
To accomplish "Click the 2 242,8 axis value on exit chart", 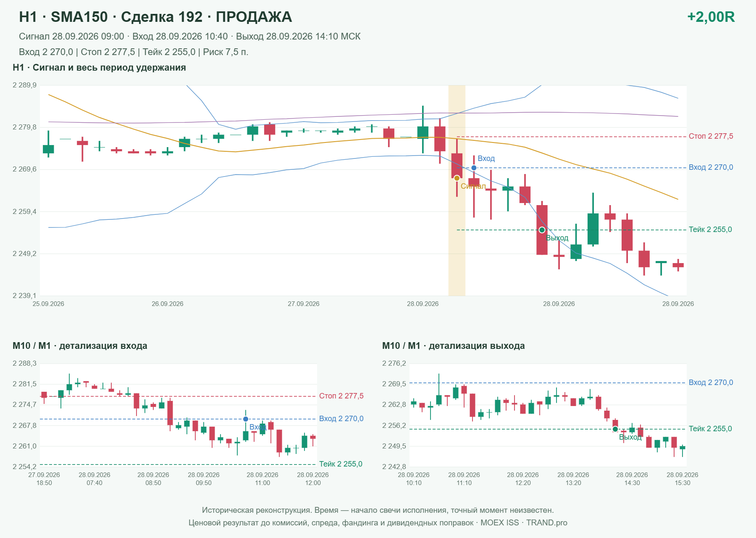I will pos(394,467).
